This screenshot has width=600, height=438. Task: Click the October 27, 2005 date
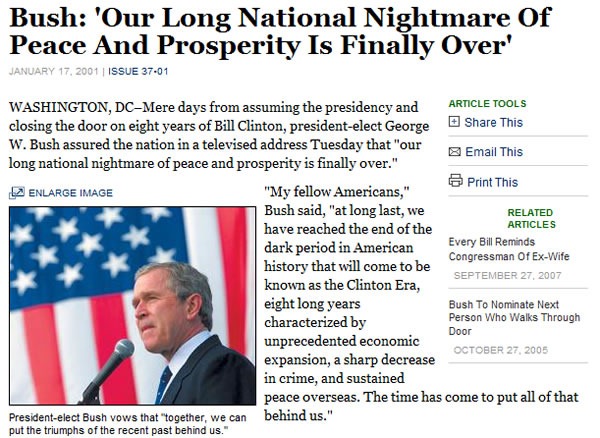pyautogui.click(x=503, y=349)
